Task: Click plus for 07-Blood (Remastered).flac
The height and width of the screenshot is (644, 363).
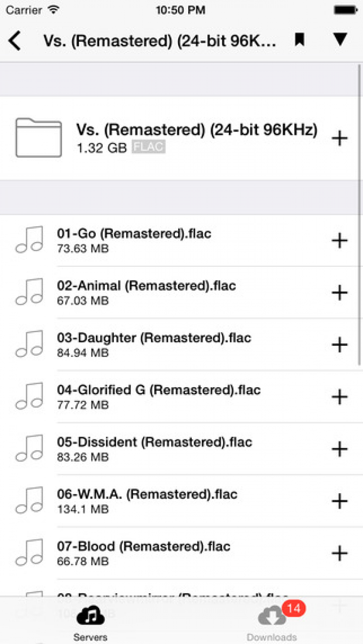Action: [x=340, y=553]
